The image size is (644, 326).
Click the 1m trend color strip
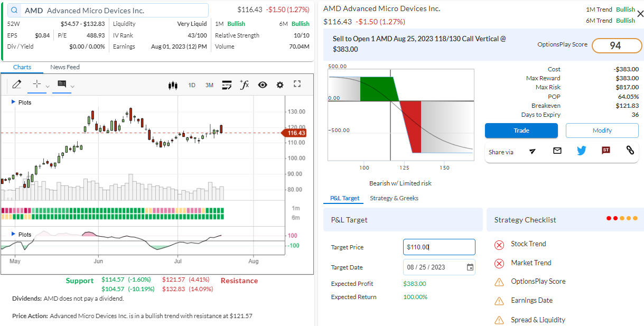(113, 210)
